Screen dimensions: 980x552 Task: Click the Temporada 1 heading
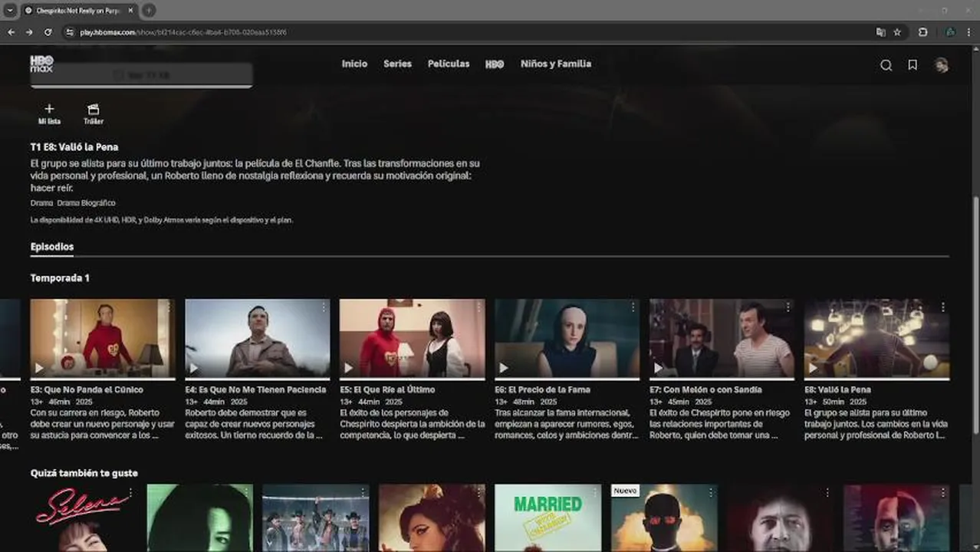click(x=60, y=278)
